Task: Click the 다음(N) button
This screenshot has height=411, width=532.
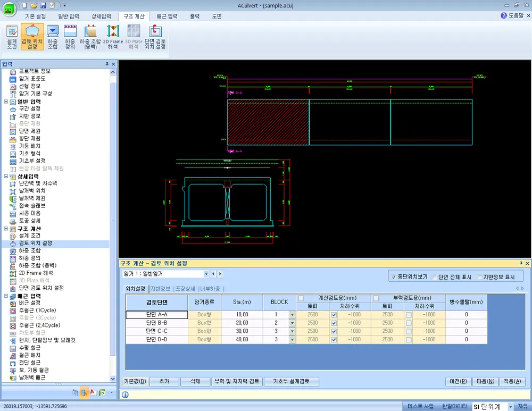Action: point(485,382)
